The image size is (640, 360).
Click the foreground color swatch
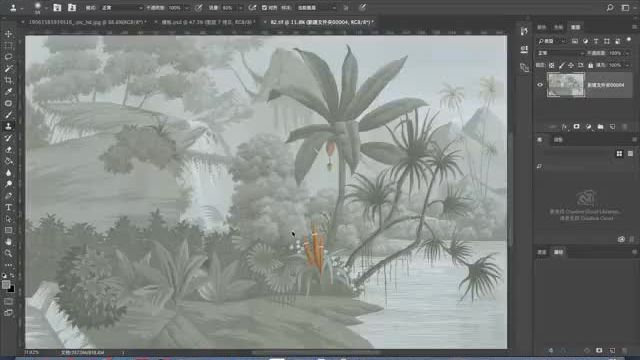(6, 284)
